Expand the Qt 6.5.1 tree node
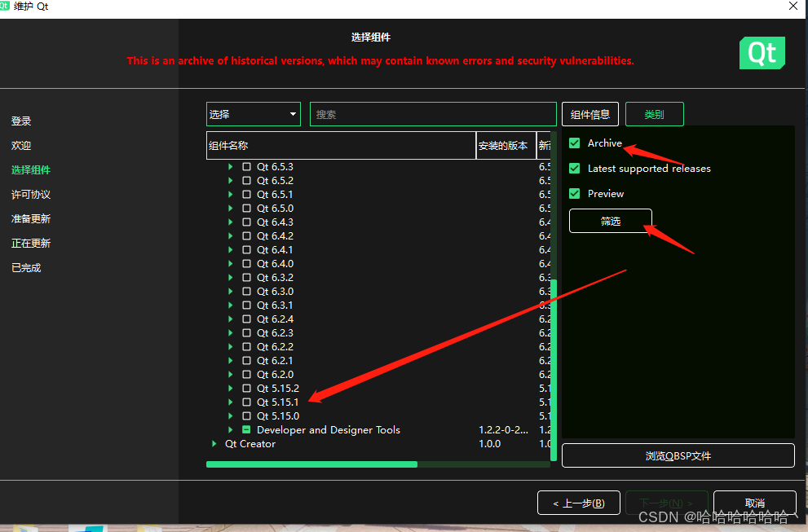Image resolution: width=808 pixels, height=532 pixels. tap(231, 195)
